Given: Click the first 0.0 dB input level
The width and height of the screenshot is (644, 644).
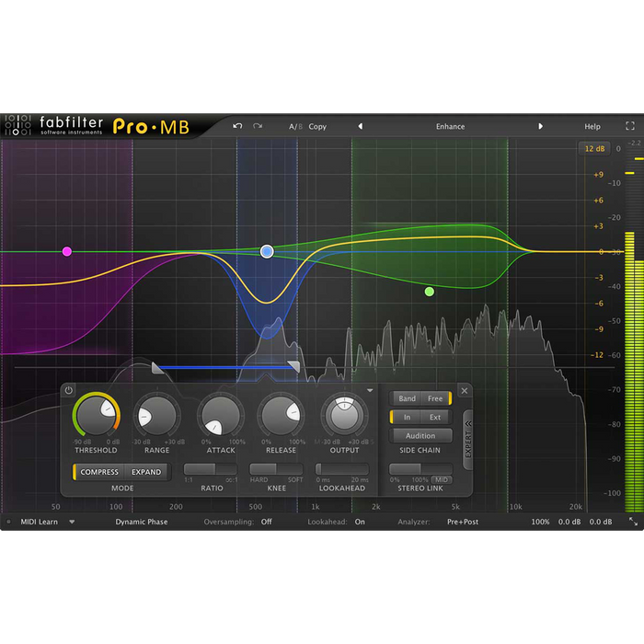Looking at the screenshot, I should [x=569, y=522].
